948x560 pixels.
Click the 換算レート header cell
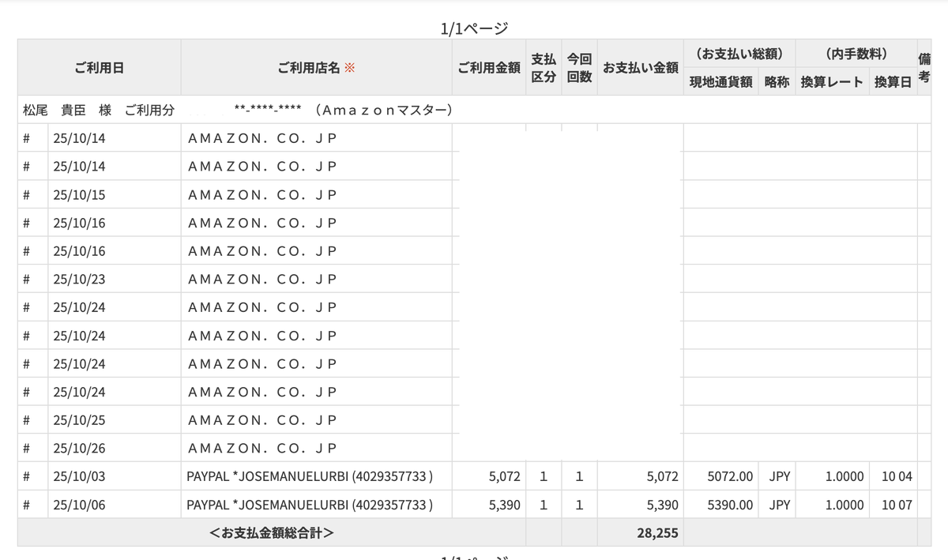tap(833, 81)
